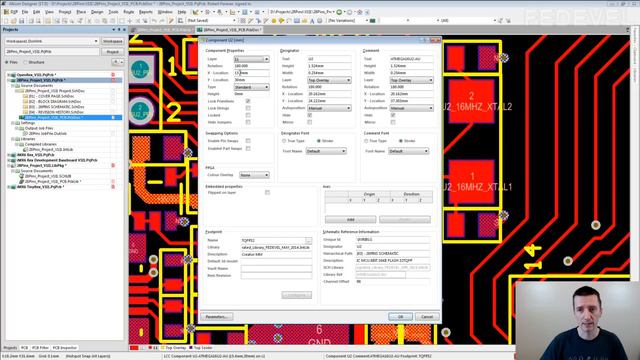Open the File menu
Viewport: 640px width, 360px height.
(x=25, y=12)
